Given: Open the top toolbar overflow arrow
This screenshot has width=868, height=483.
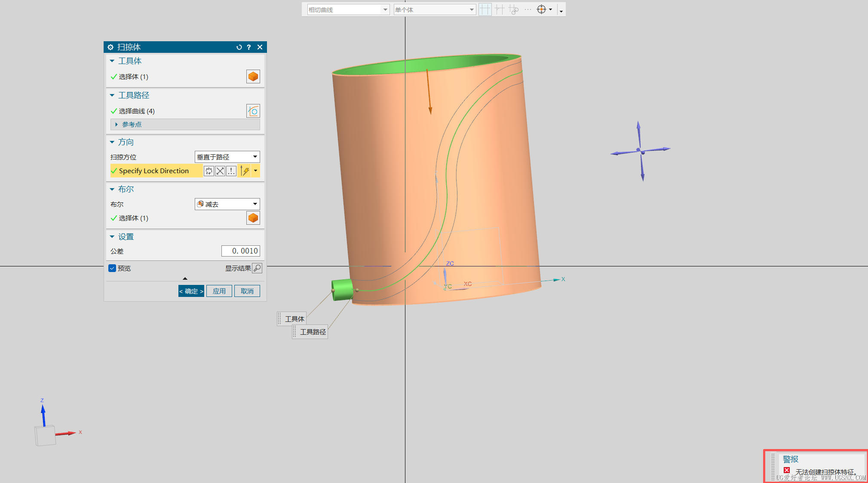Looking at the screenshot, I should [561, 11].
